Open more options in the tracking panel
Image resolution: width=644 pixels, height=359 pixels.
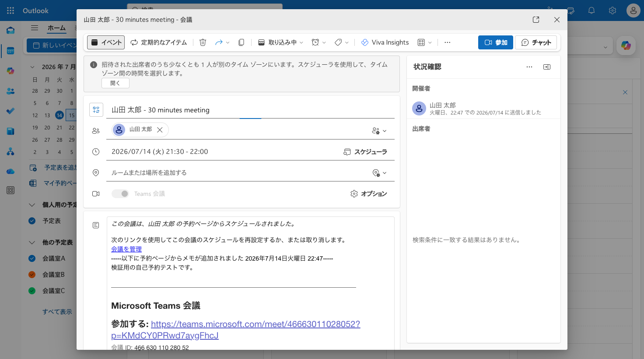529,67
